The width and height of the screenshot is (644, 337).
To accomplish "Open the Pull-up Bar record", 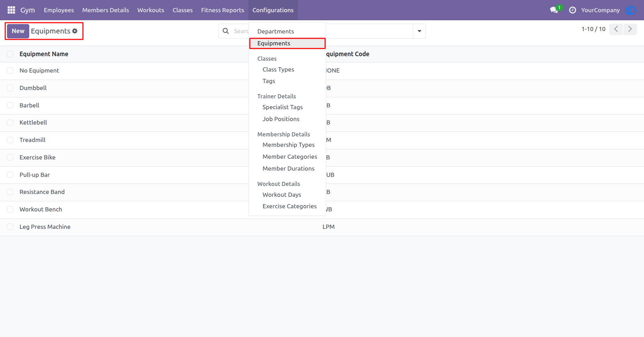I will coord(34,175).
